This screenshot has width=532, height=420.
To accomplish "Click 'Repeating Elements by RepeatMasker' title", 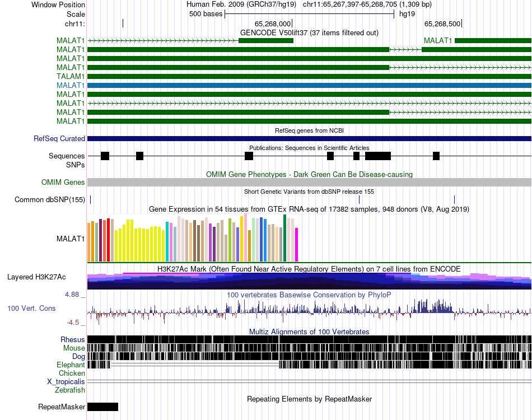I will pyautogui.click(x=310, y=399).
